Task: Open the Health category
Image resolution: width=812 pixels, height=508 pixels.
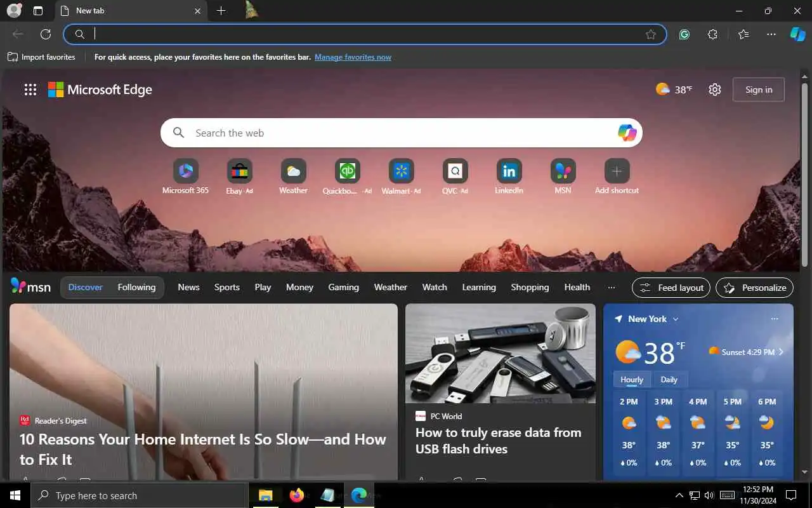Action: point(577,287)
